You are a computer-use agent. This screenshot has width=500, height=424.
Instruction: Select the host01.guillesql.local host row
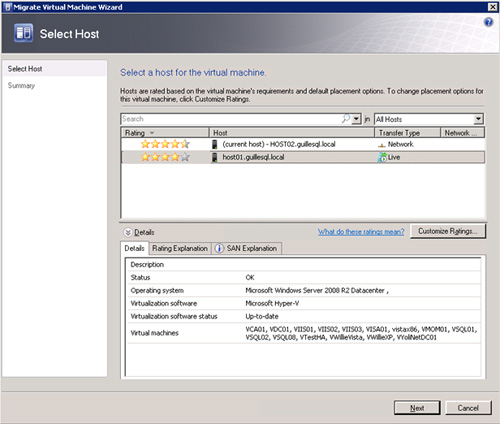point(303,157)
